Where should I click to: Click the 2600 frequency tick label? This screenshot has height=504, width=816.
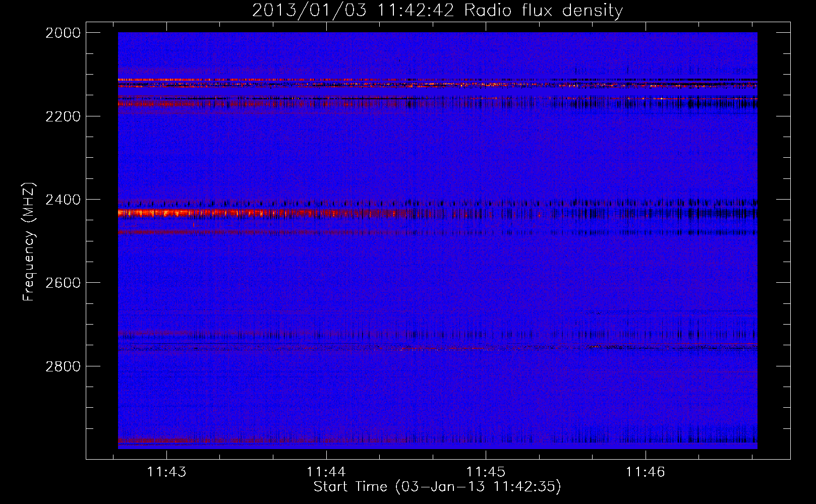tap(63, 283)
